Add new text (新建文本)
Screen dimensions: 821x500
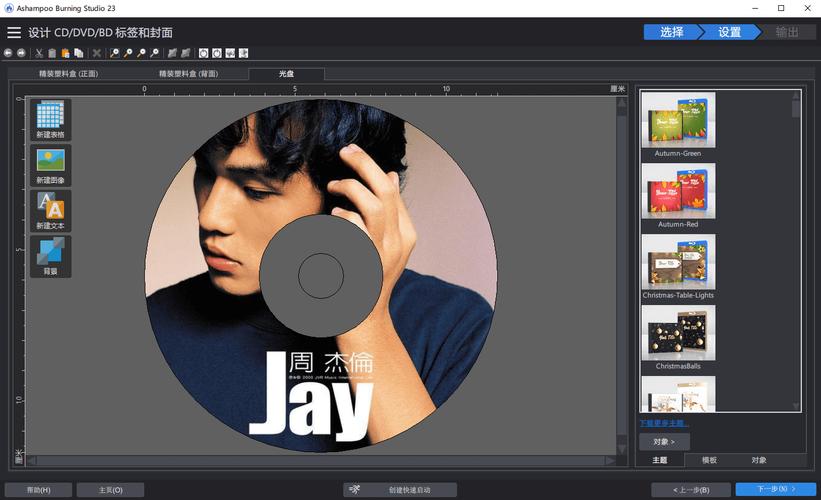50,210
